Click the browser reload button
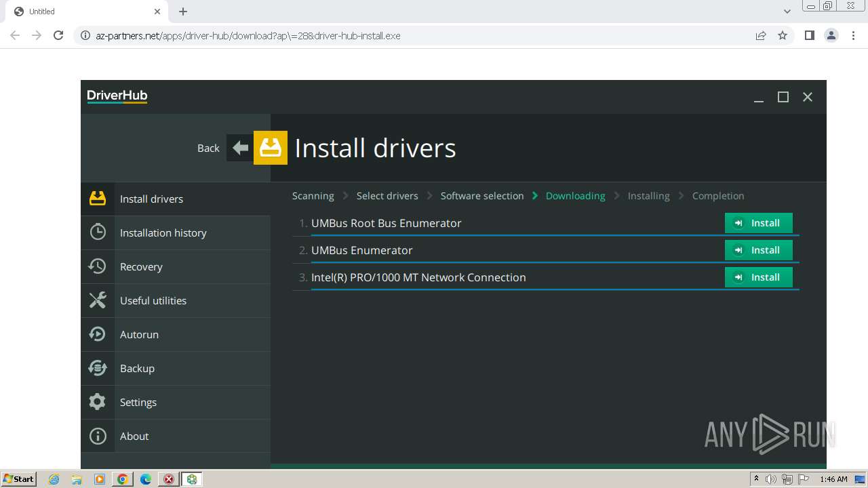 58,35
